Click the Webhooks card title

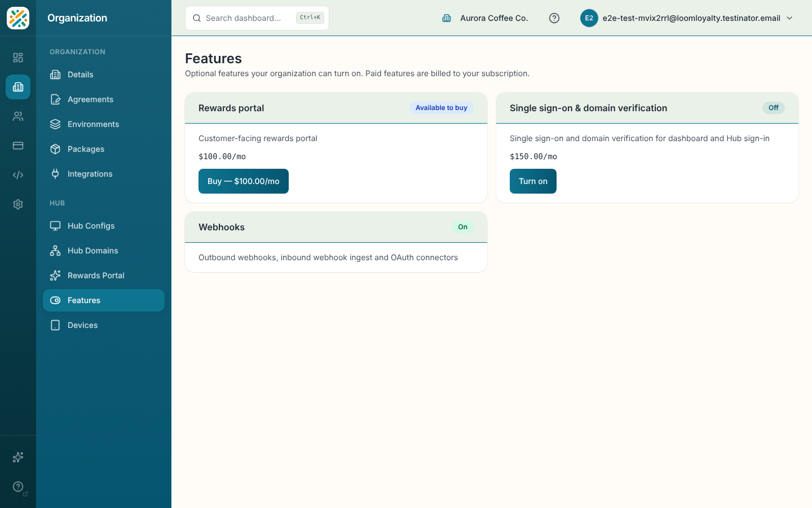pos(222,227)
